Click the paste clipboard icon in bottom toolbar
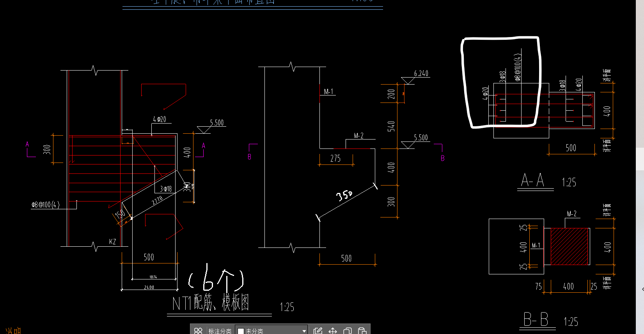This screenshot has width=644, height=334. (x=362, y=331)
